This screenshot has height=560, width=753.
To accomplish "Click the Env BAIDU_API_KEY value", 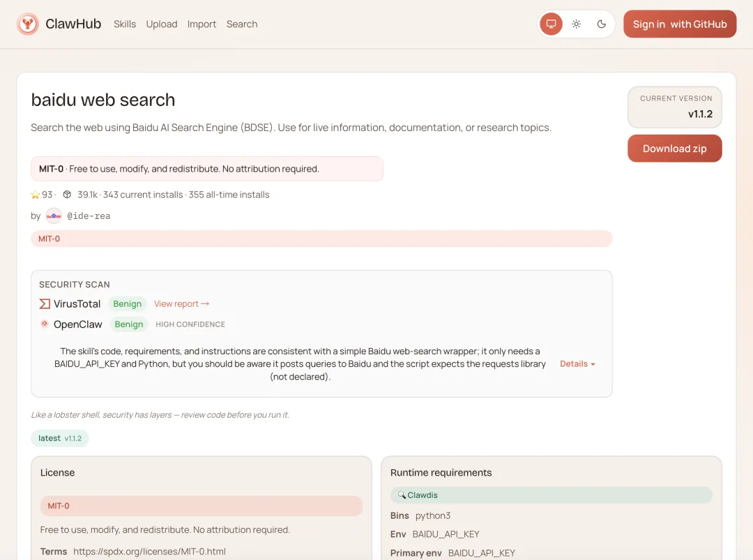I will pos(446,534).
